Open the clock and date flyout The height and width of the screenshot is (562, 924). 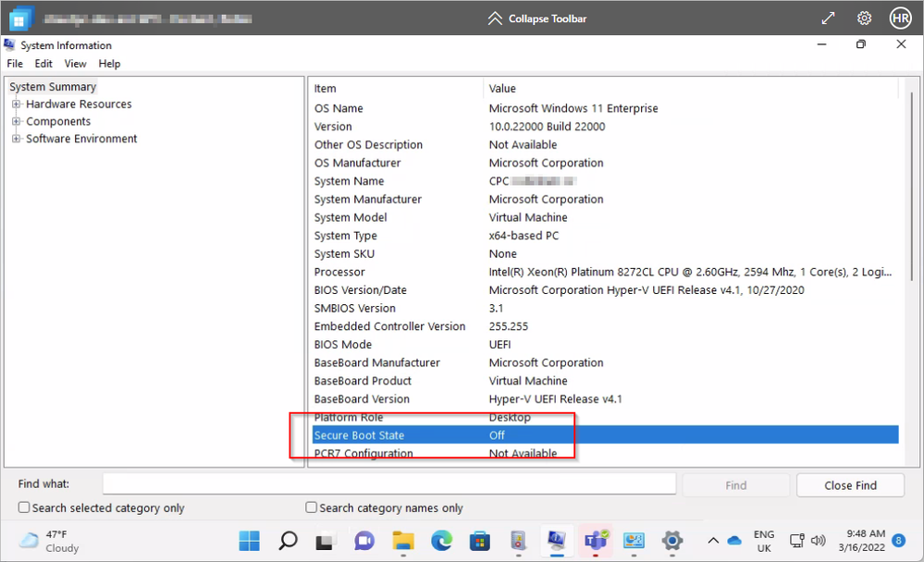[861, 540]
